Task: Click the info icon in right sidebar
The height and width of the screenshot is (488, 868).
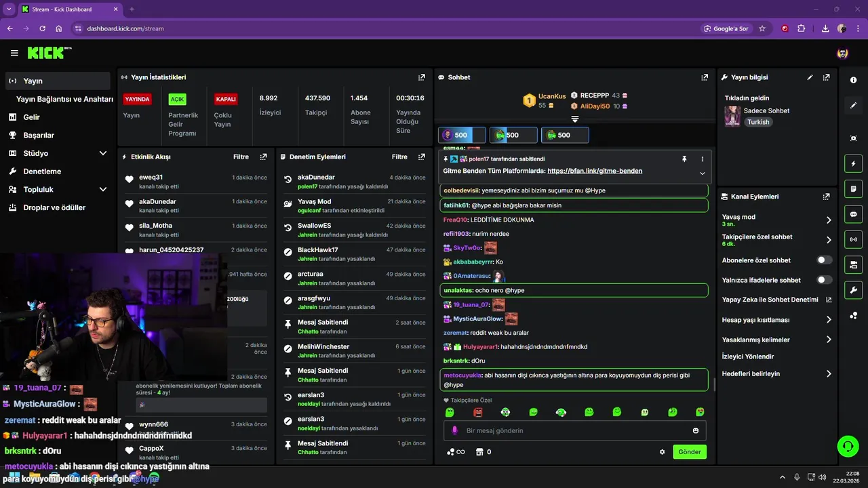Action: click(x=854, y=80)
